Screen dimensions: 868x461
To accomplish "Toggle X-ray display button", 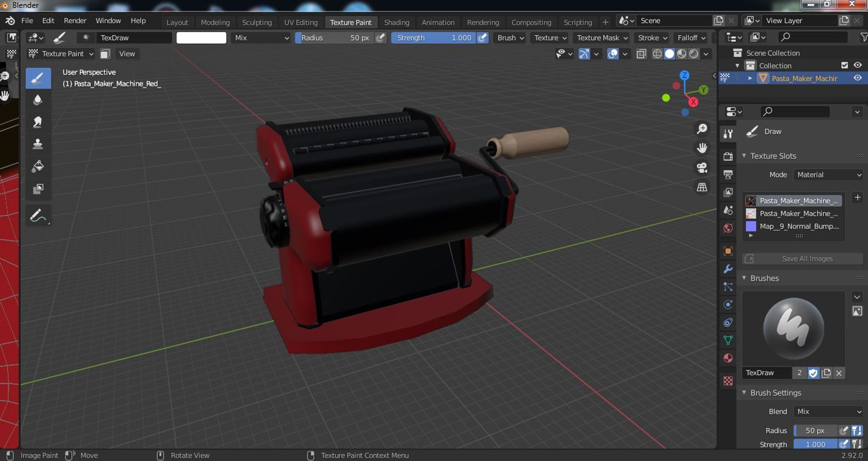I will click(641, 54).
